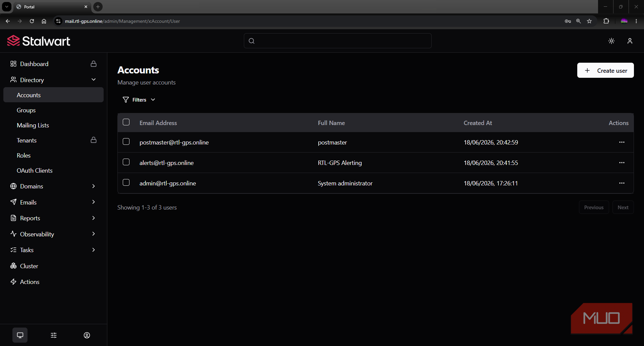
Task: Expand the Domains section
Action: (x=54, y=186)
